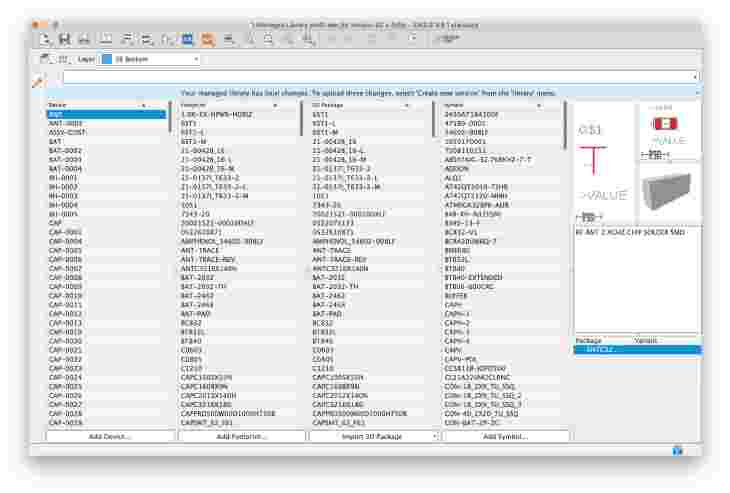Screen dimensions: 730x493
Task: Click the Package header in variant table
Action: [588, 340]
